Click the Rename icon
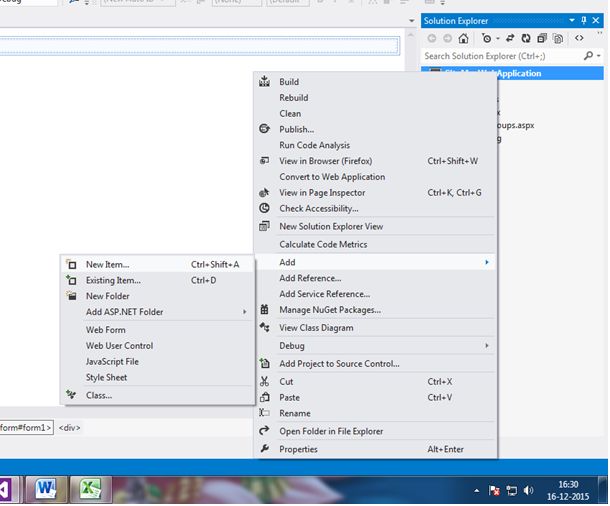The width and height of the screenshot is (610, 506). [x=265, y=413]
